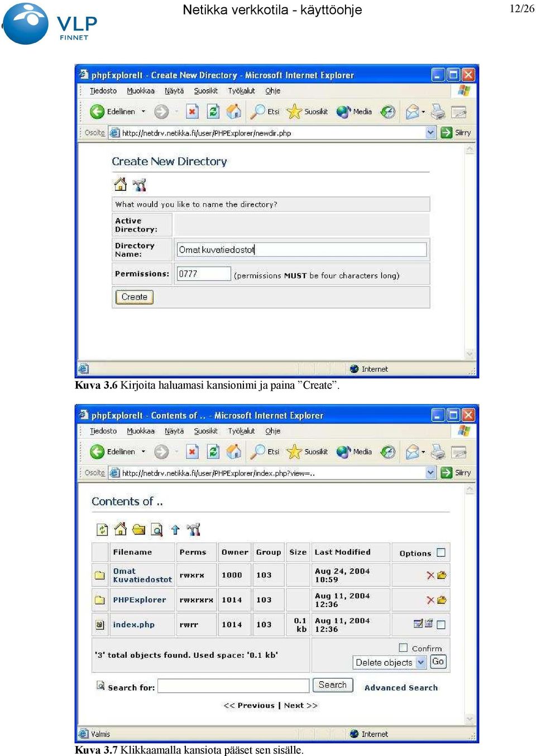Click scrollbar down arrow in Contents window
The width and height of the screenshot is (536, 756).
pyautogui.click(x=470, y=719)
